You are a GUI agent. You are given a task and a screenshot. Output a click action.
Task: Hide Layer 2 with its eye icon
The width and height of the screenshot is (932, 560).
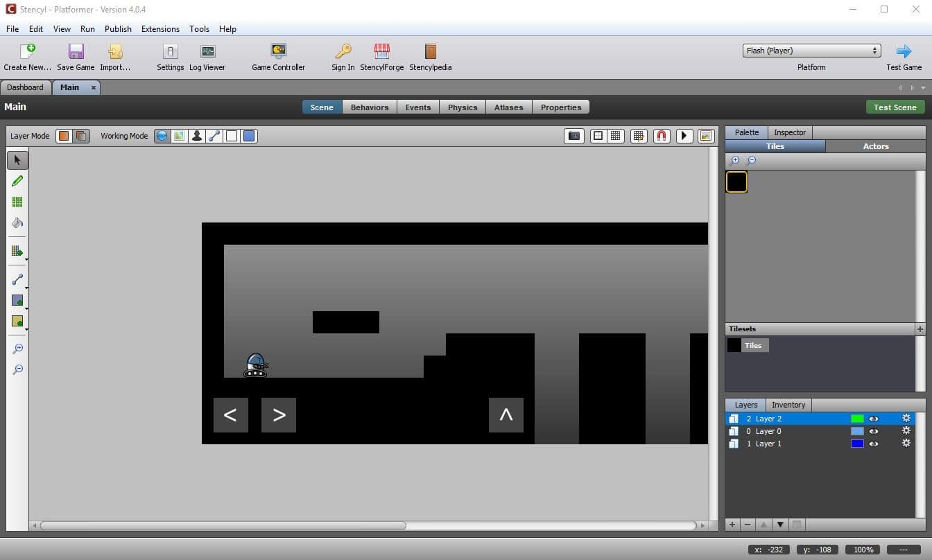point(874,419)
